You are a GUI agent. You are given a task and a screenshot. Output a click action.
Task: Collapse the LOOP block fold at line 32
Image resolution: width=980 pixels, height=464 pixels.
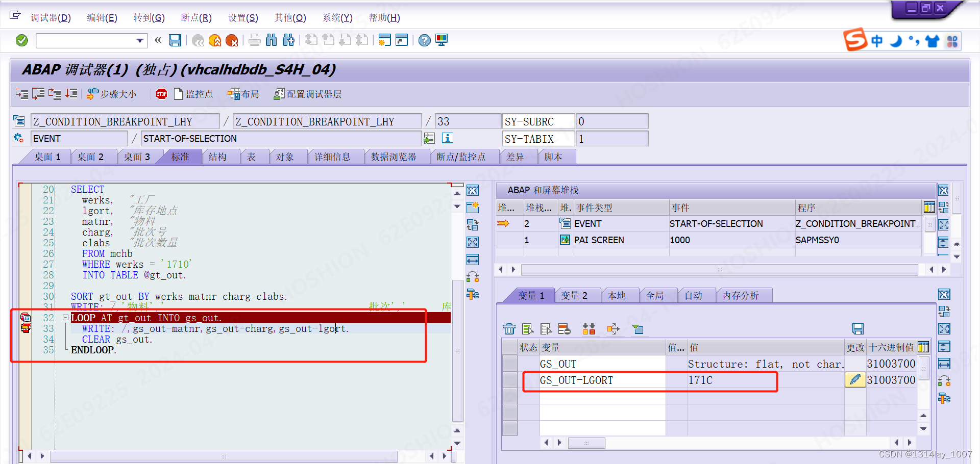(65, 318)
